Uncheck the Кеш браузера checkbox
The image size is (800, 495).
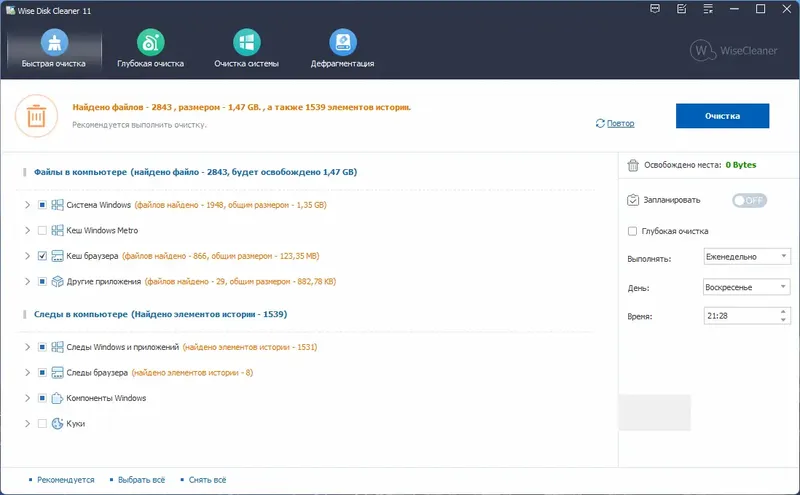(42, 256)
